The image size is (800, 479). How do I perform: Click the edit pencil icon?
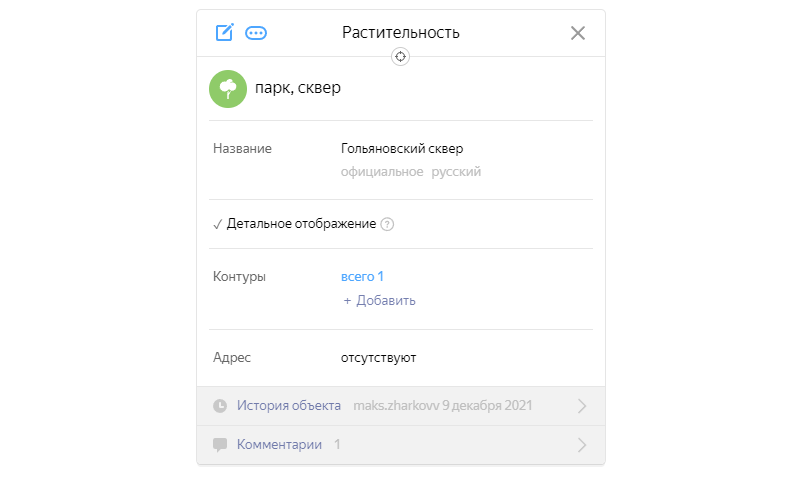tap(225, 32)
